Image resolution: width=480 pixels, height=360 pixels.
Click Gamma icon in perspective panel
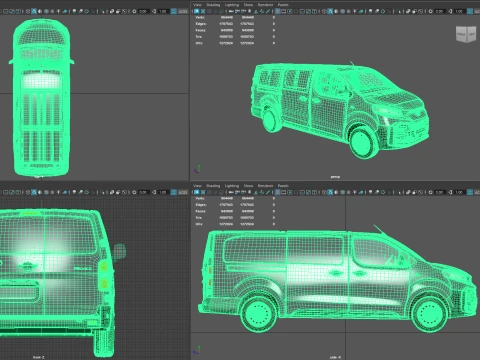(x=450, y=11)
